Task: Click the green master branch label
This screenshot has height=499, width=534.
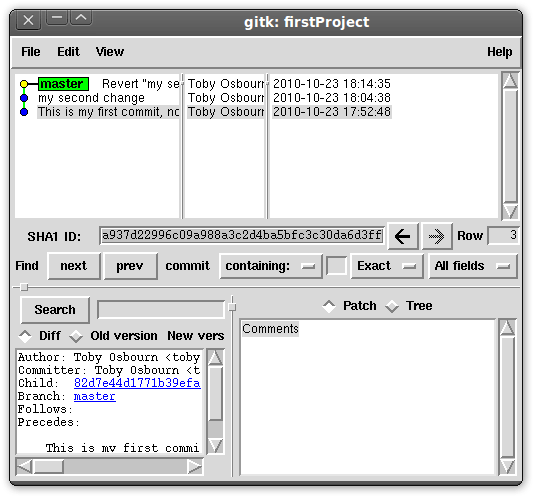Action: pos(63,84)
